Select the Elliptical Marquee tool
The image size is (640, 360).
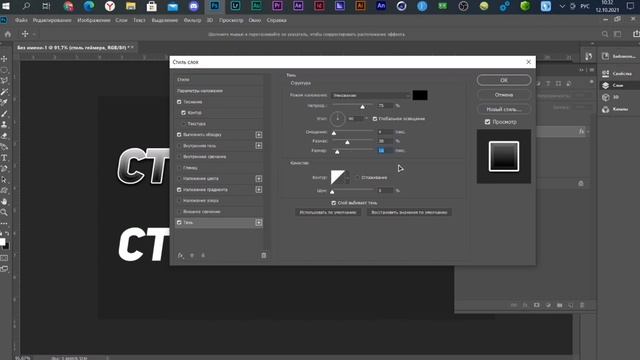point(4,70)
